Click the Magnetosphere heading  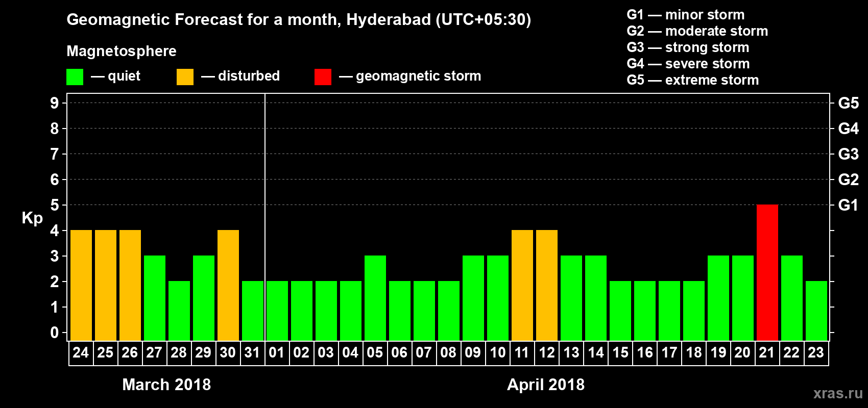[122, 51]
